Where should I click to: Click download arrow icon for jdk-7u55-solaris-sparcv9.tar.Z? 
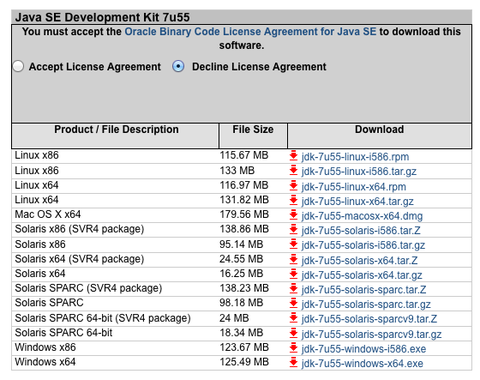(293, 318)
